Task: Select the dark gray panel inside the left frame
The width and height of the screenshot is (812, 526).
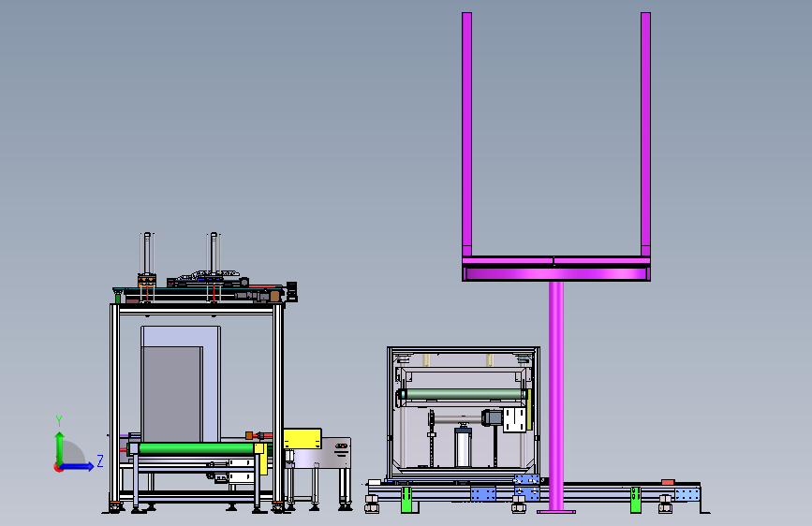Action: [171, 395]
